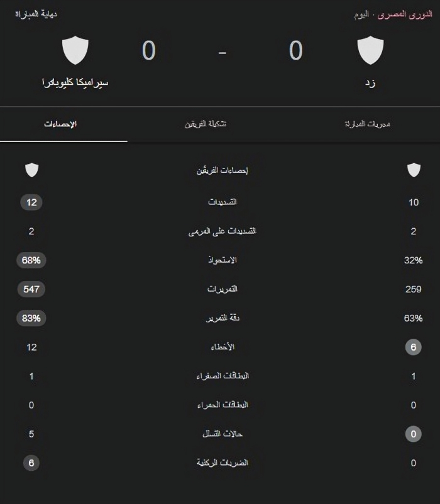Click the سيراميكا كليوباترا team name

pyautogui.click(x=75, y=82)
